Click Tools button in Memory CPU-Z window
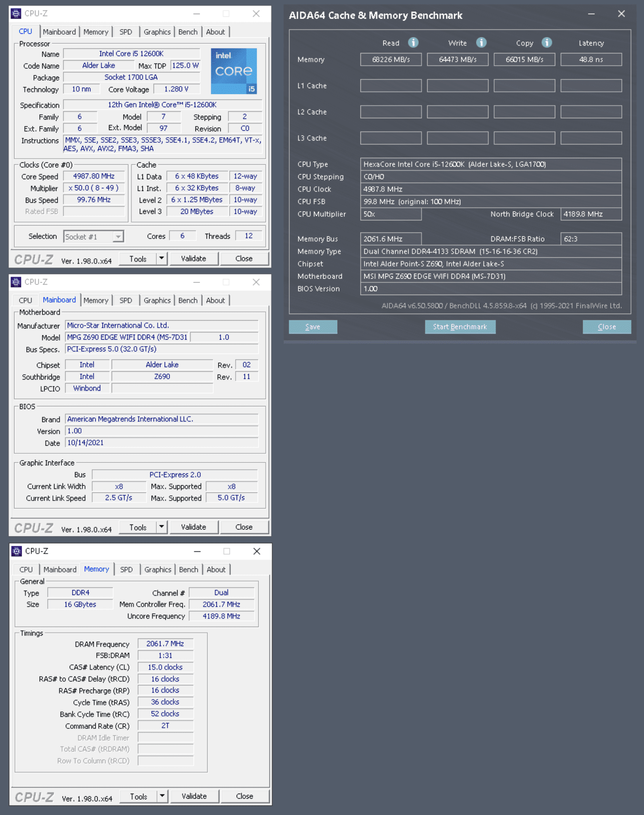644x815 pixels. [139, 796]
